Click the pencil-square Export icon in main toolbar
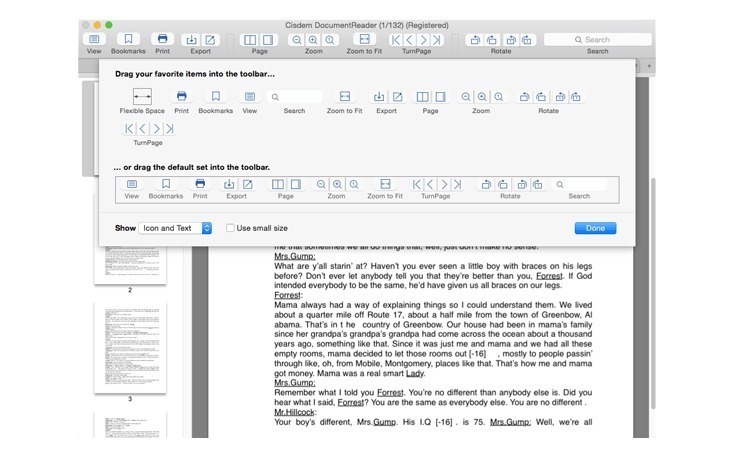 click(x=210, y=40)
